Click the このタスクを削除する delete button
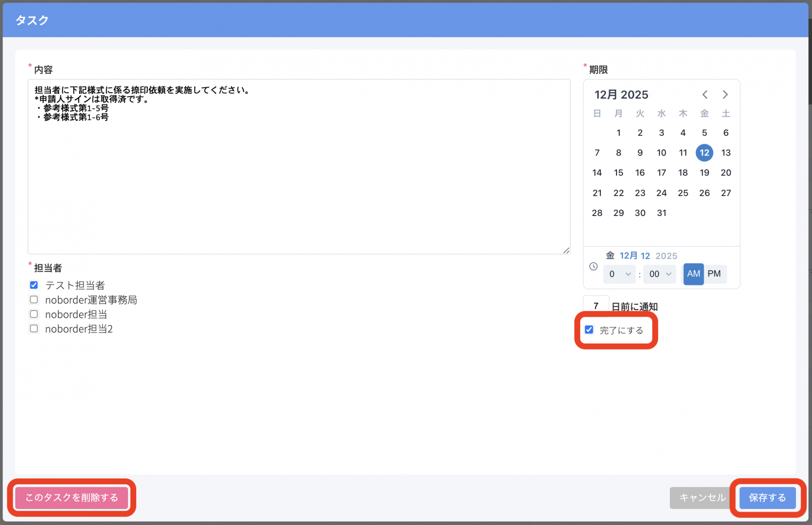This screenshot has width=812, height=525. click(71, 498)
